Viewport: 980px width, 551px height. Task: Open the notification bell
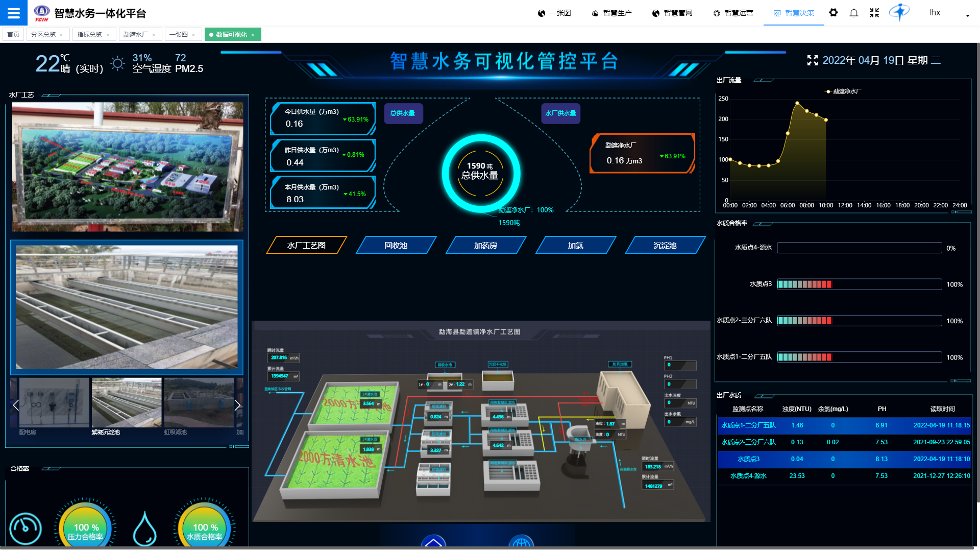(853, 13)
